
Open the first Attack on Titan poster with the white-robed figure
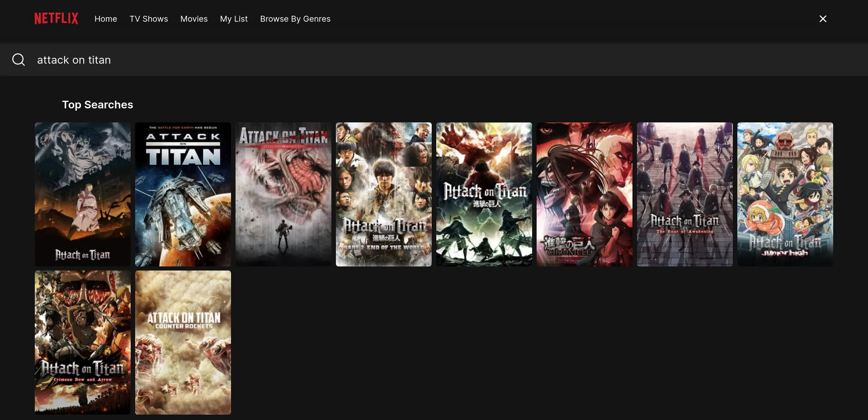(83, 194)
